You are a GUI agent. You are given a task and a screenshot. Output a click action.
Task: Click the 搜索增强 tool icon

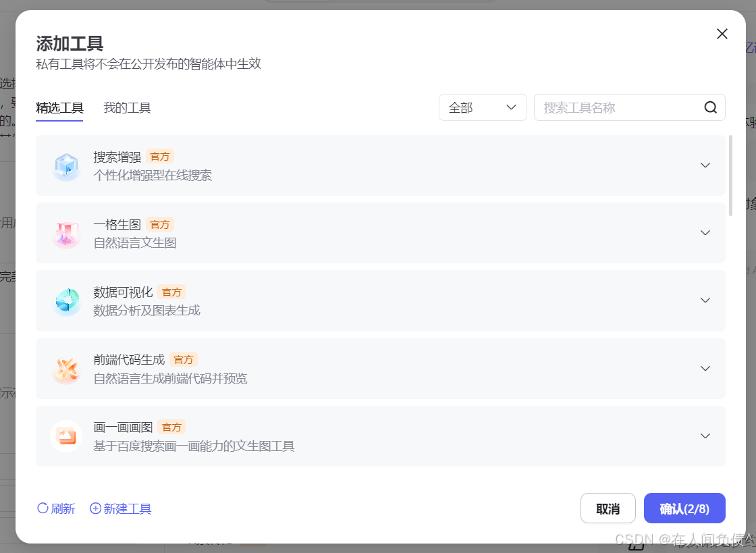point(66,165)
